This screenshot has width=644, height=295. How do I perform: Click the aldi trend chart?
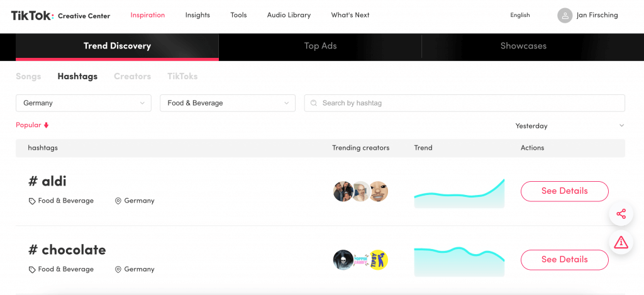tap(459, 194)
